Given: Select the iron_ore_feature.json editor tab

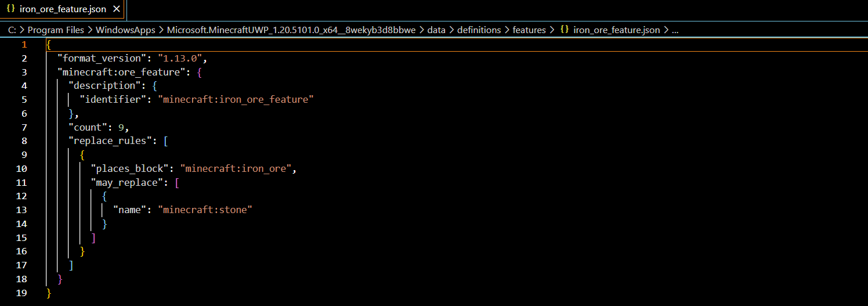Looking at the screenshot, I should click(63, 9).
